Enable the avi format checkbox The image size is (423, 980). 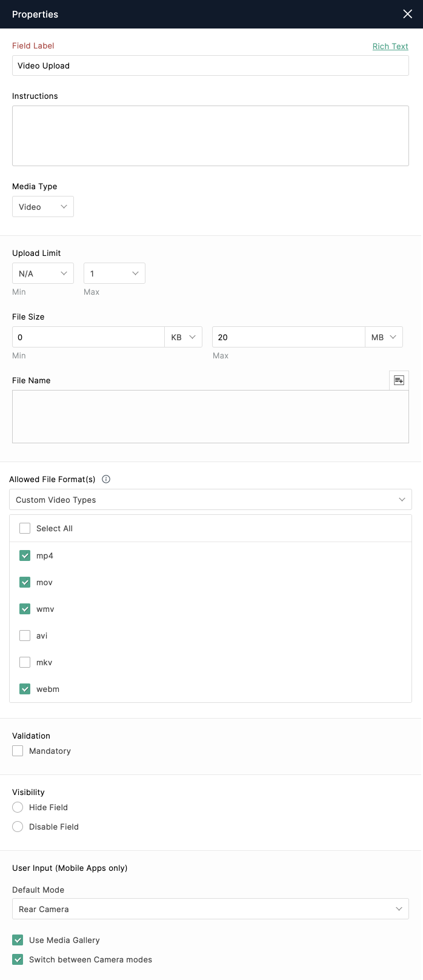point(25,636)
